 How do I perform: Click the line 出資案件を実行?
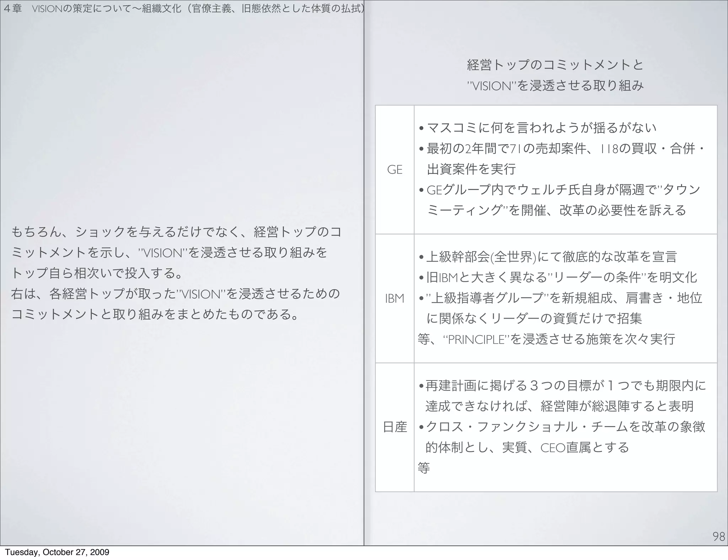pyautogui.click(x=471, y=169)
